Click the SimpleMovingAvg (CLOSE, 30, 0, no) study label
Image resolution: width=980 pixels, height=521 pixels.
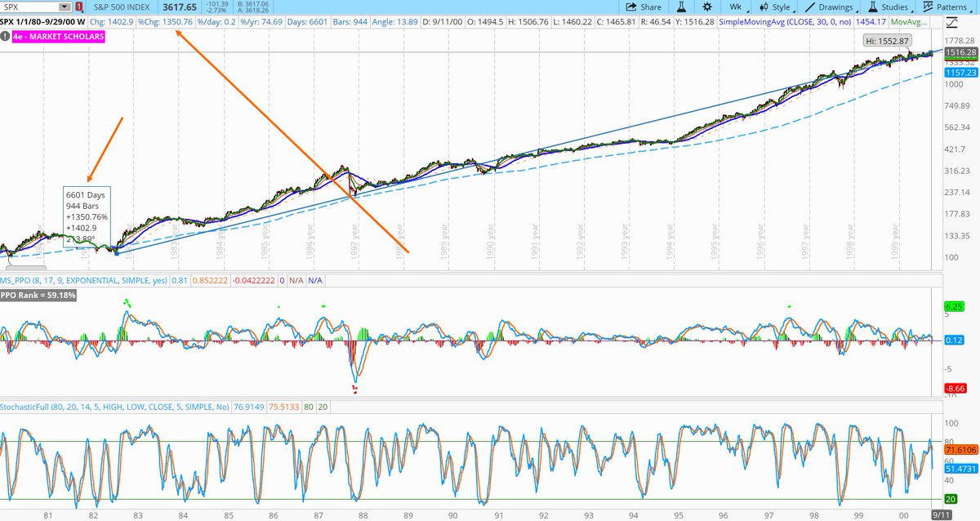(785, 21)
